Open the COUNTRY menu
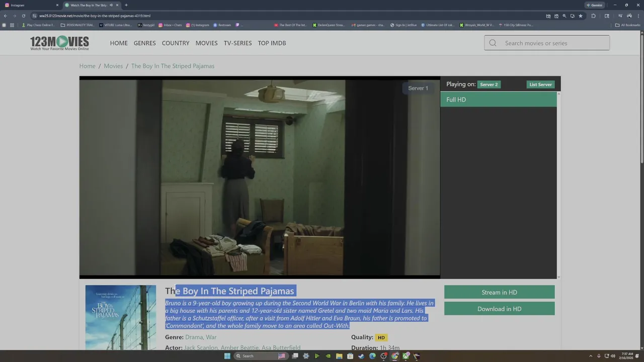 click(176, 43)
